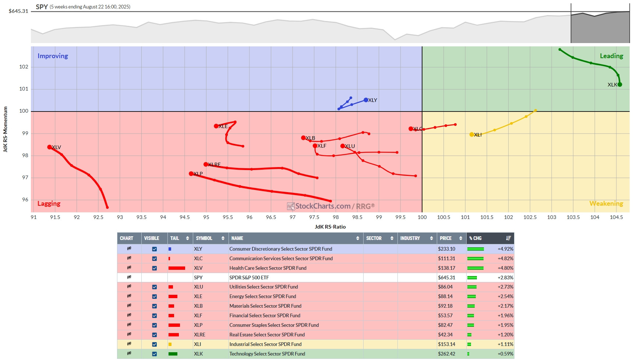Viewport: 637px width, 364px height.
Task: Click the yellow tail swatch for XLI
Action: point(170,344)
